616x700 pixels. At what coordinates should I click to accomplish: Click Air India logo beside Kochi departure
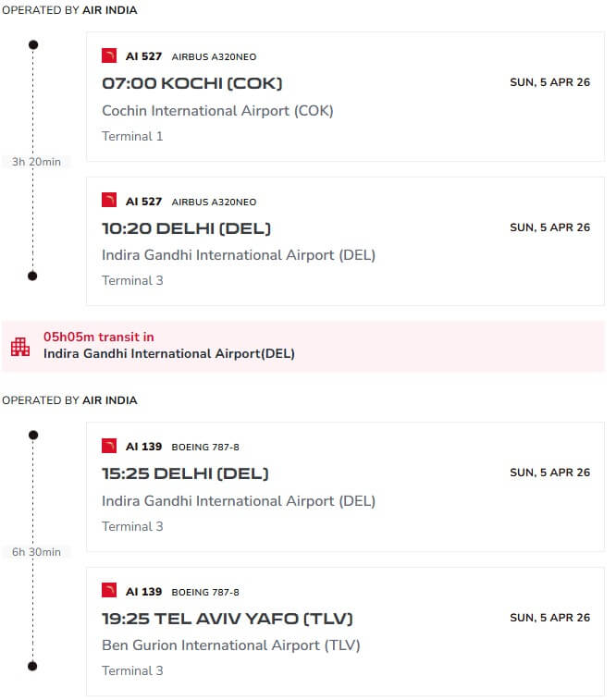[x=109, y=55]
